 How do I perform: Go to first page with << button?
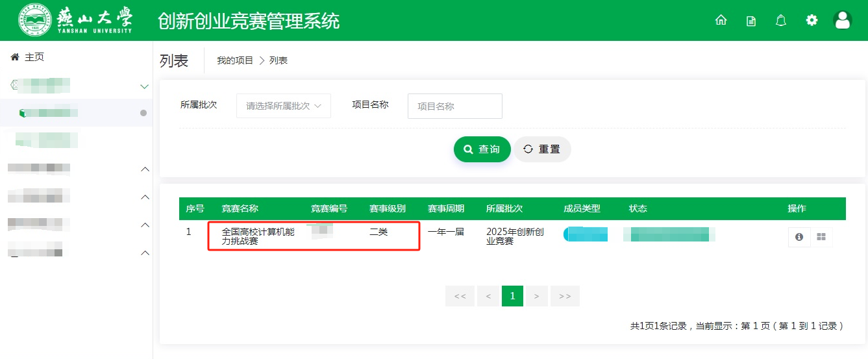pos(460,296)
